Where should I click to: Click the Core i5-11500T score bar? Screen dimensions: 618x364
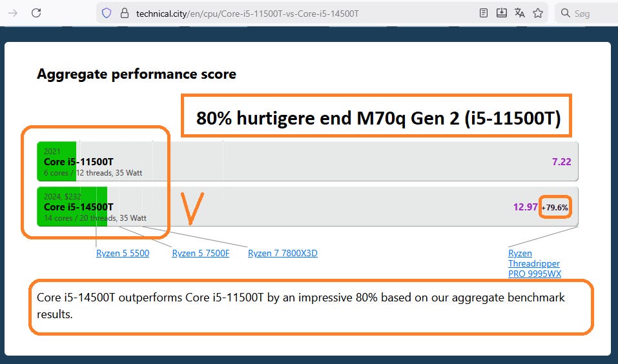(x=307, y=161)
